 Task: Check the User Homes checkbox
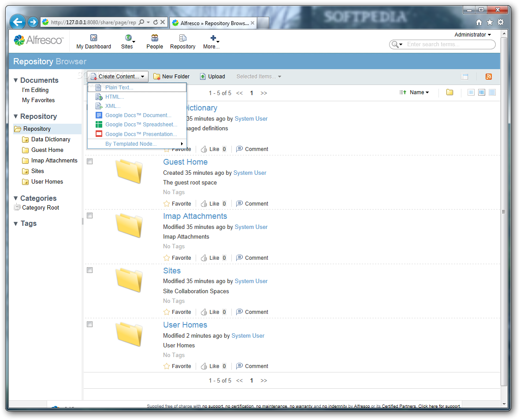click(x=89, y=324)
